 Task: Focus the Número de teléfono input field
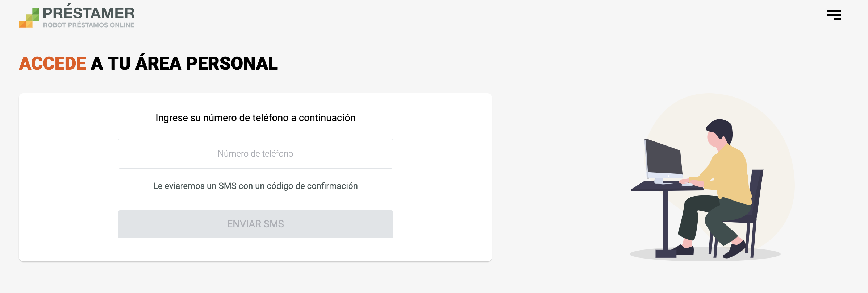[x=255, y=153]
